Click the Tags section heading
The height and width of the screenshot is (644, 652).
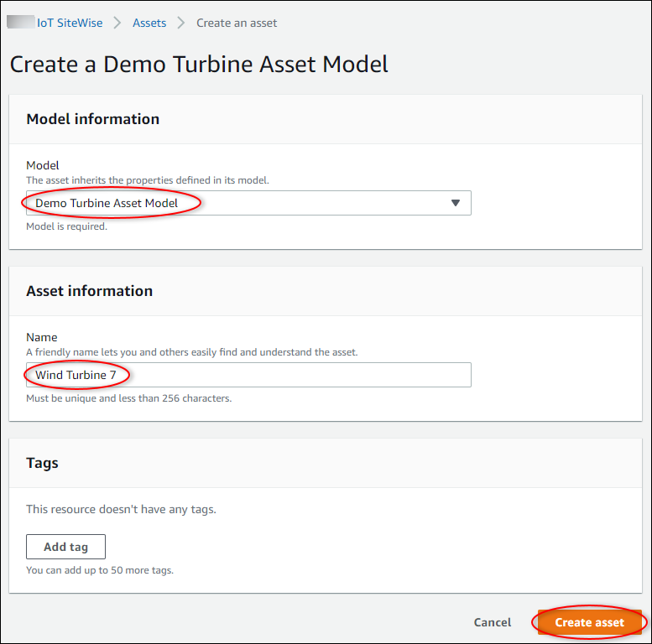[x=44, y=463]
